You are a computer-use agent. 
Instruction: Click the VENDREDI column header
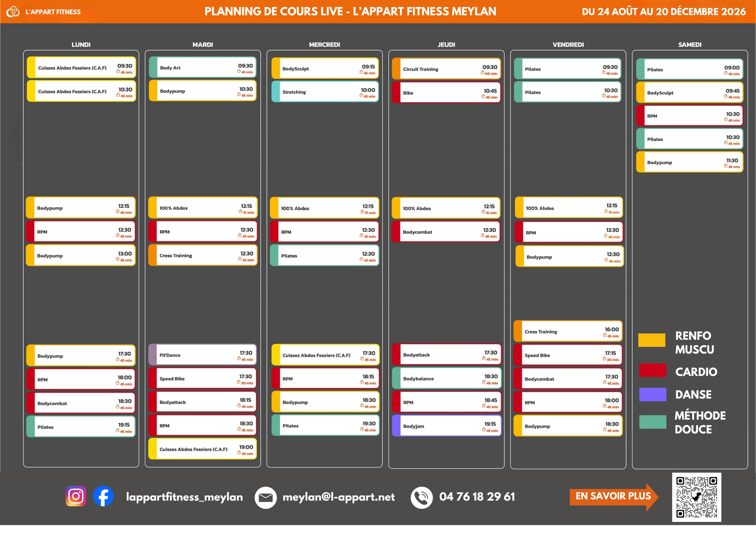click(x=568, y=45)
